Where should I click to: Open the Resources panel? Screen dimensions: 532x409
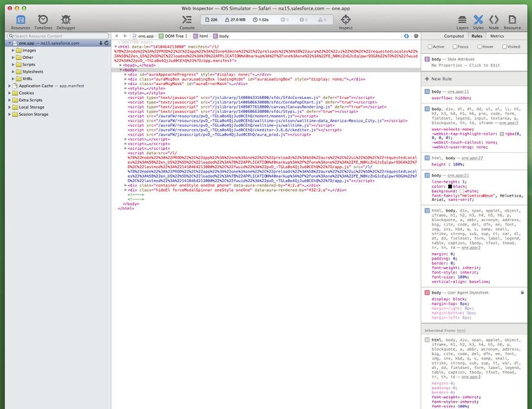[x=21, y=22]
